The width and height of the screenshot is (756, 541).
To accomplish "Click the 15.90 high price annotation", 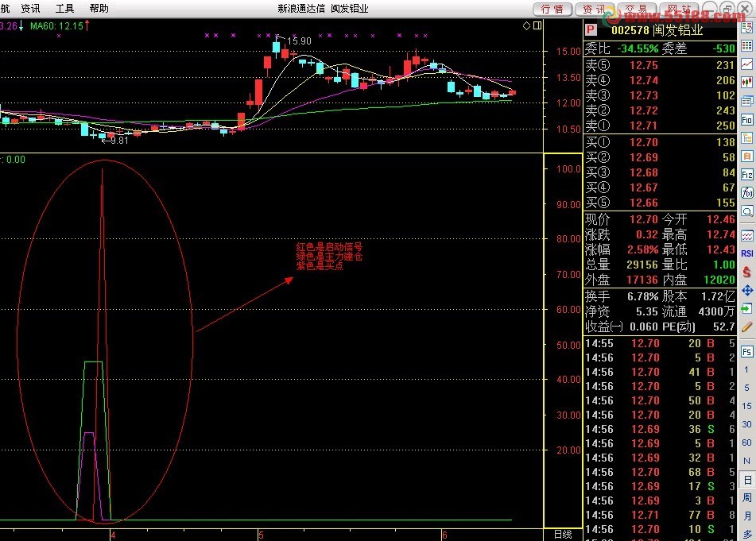I will (x=299, y=41).
